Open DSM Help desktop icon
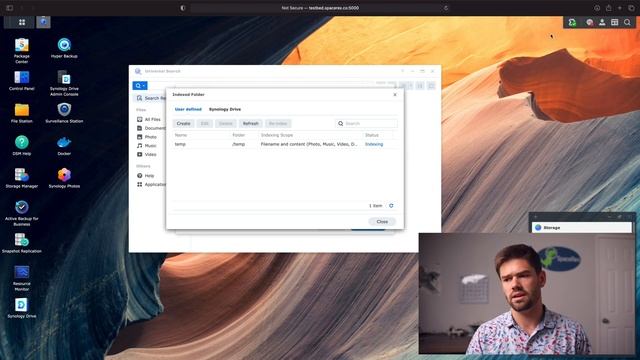 (22, 146)
